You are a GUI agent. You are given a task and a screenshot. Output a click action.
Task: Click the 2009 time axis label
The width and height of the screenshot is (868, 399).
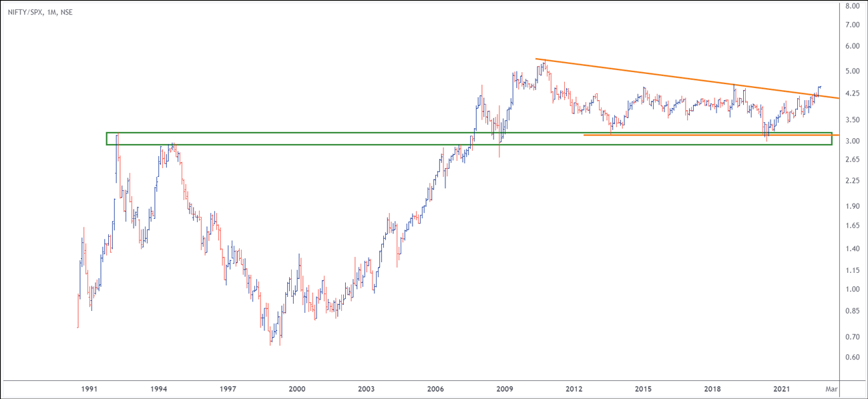pos(505,388)
